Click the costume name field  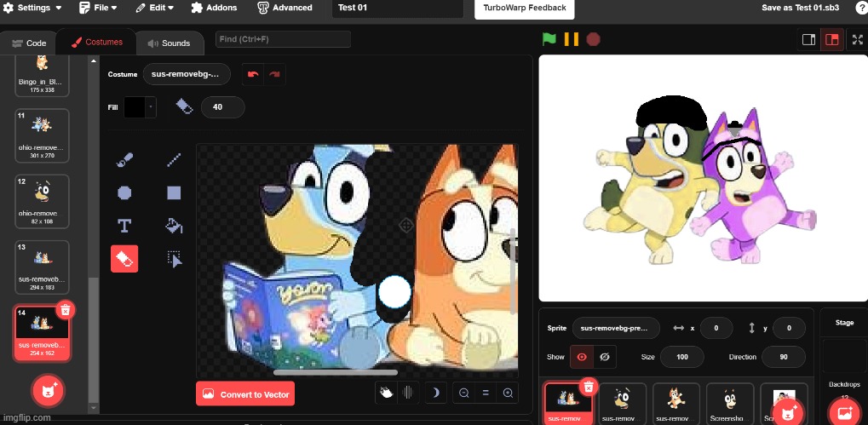[x=187, y=74]
